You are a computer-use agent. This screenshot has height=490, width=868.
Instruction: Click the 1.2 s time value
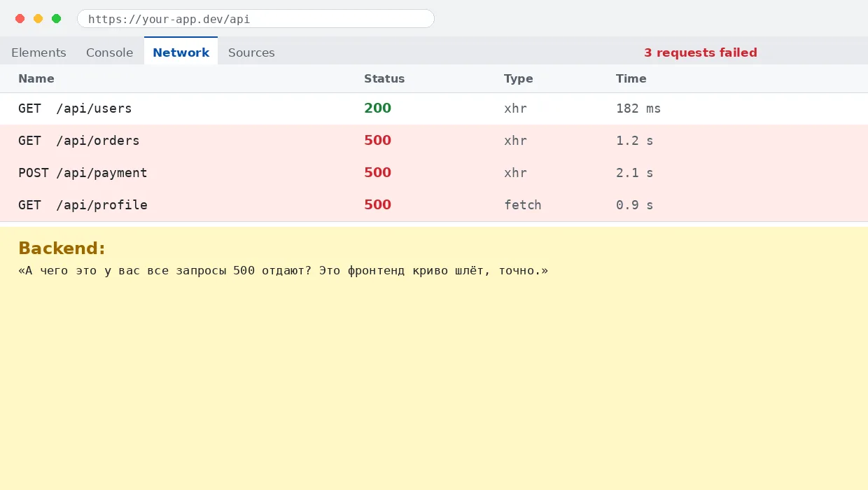click(635, 141)
